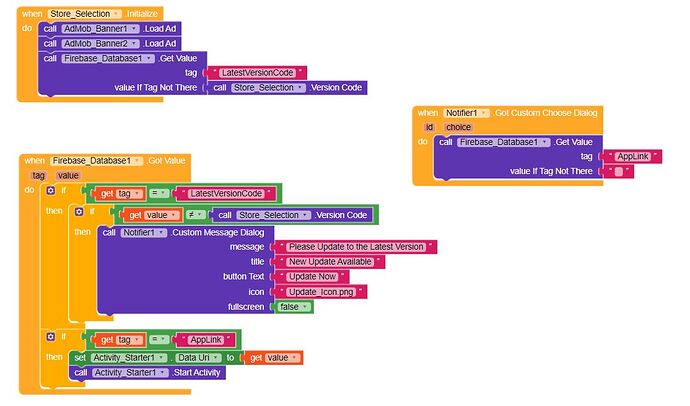The width and height of the screenshot is (690, 406).
Task: Select the '.Got Value' event label
Action: pyautogui.click(x=166, y=161)
